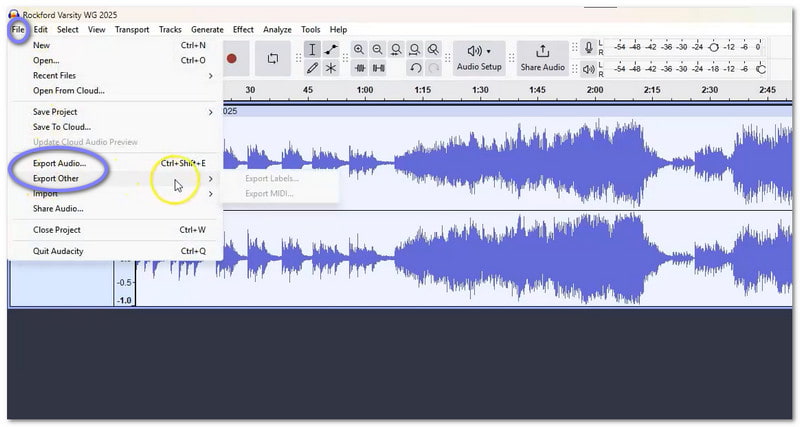
Task: Open the Generate menu
Action: coord(207,30)
